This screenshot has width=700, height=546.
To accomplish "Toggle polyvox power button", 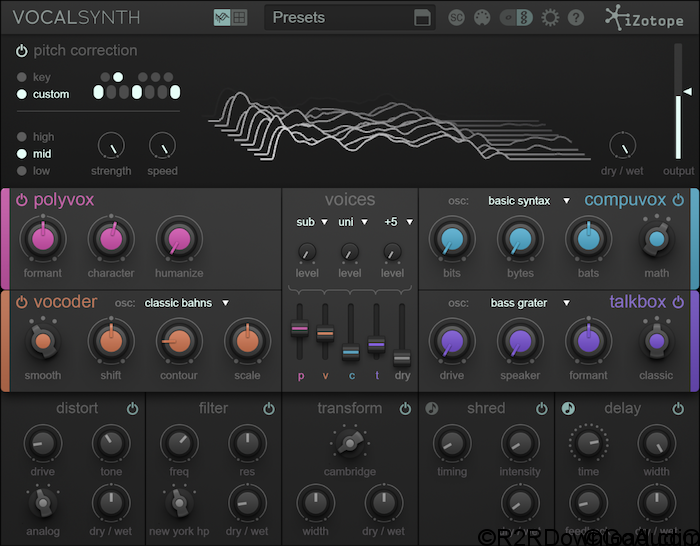I will [x=21, y=200].
